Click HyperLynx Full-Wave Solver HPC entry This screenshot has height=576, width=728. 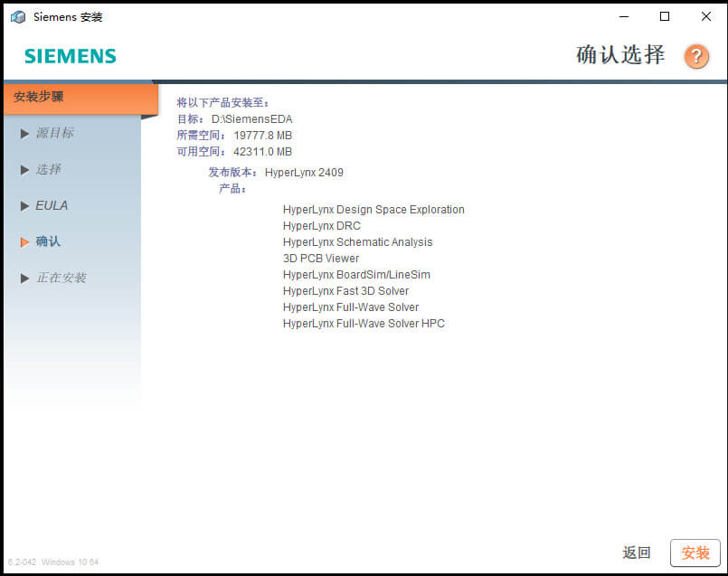click(364, 324)
